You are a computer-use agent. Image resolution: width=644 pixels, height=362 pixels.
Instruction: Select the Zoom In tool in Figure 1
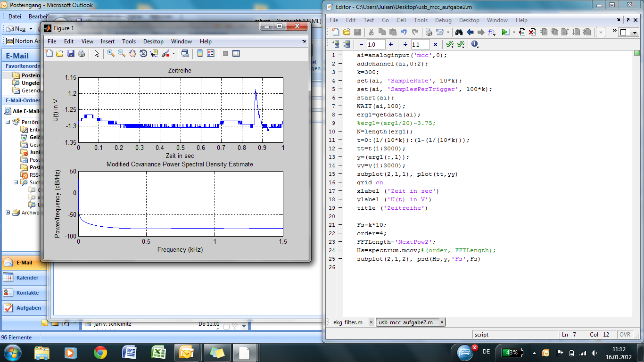tap(111, 54)
